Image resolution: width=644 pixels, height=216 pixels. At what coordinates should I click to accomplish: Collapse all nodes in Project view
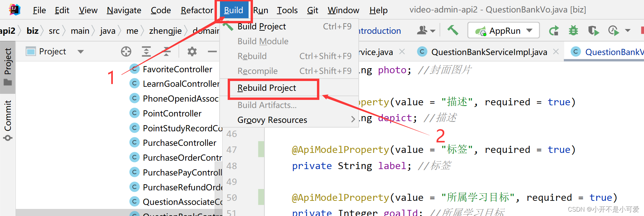[x=166, y=51]
